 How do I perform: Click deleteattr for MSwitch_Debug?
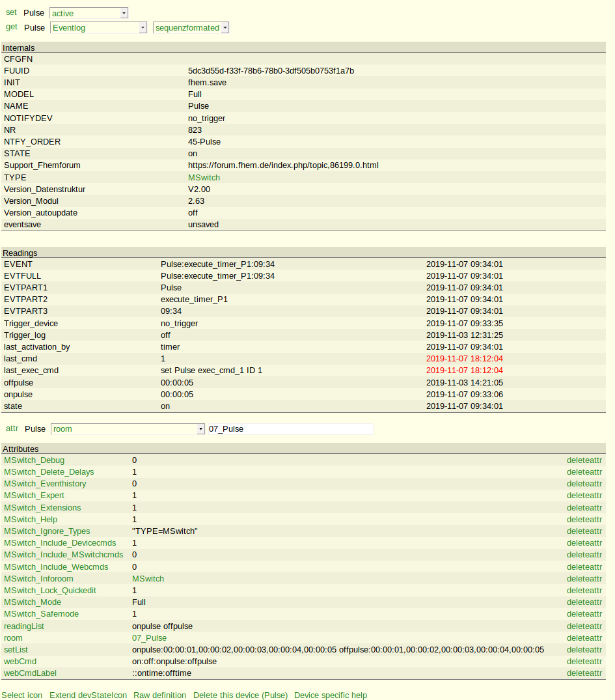[584, 460]
